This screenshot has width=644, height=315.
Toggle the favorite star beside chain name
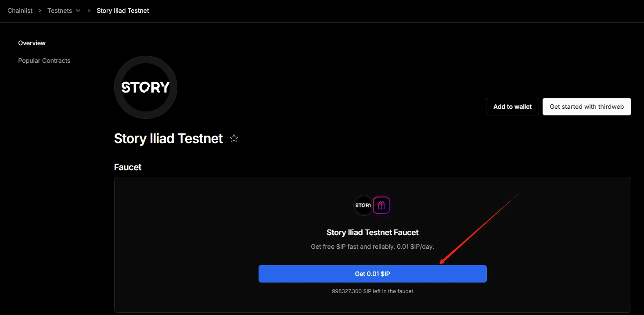[x=234, y=139]
